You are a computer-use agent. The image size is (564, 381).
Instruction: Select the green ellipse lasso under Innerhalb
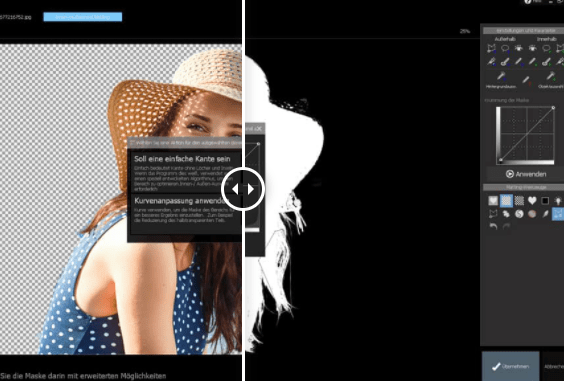(546, 48)
